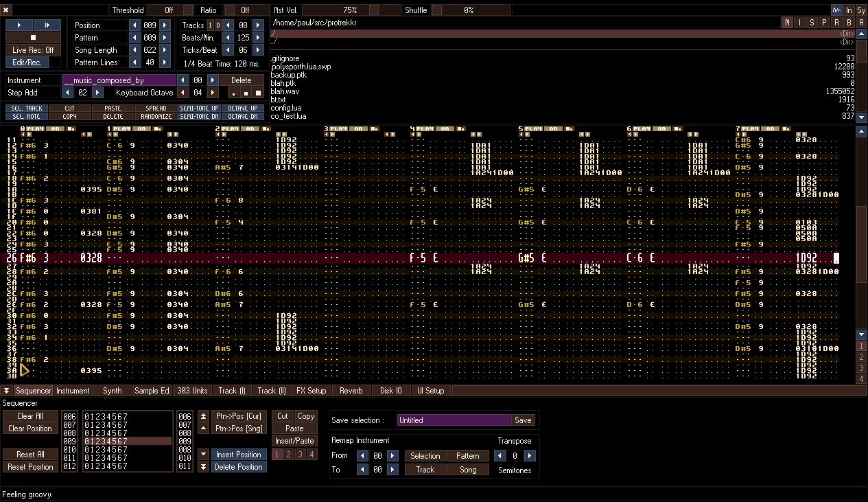Click the instrument name field
Viewport: 868px width, 502px height.
119,80
